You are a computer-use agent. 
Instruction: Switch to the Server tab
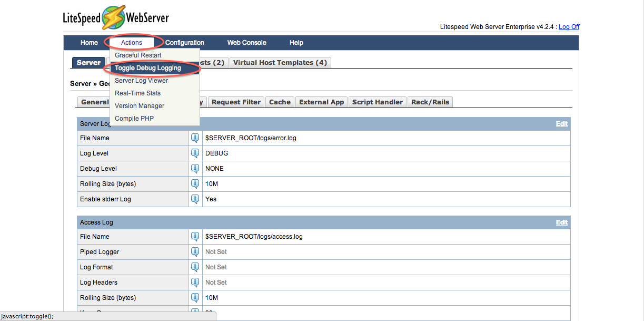click(88, 63)
